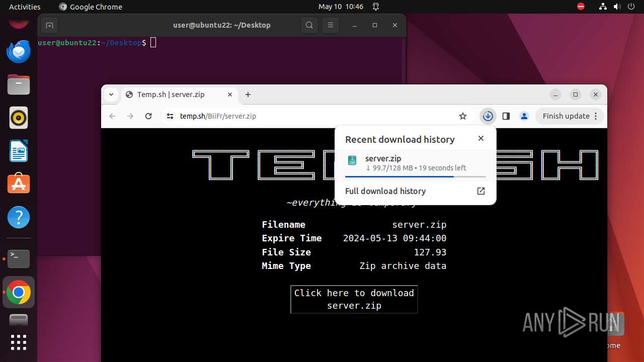Viewport: 644px width, 362px height.
Task: Launch Rhythmbox music player from dock
Action: click(19, 118)
